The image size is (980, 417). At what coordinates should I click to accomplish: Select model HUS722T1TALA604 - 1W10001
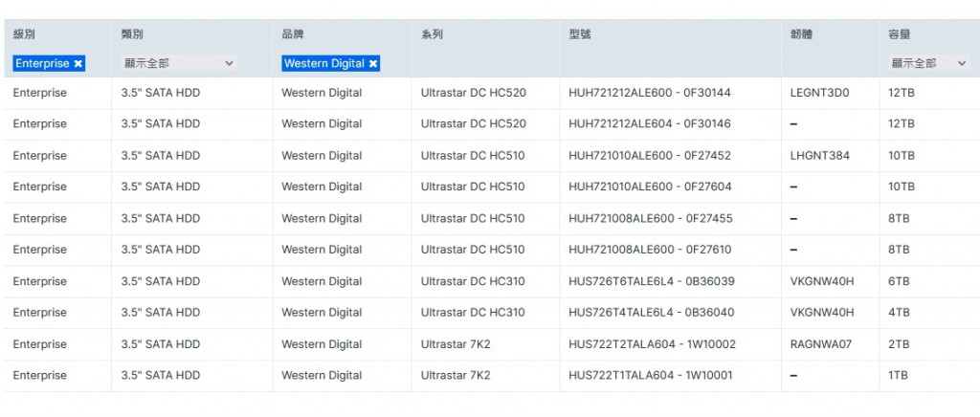(x=651, y=375)
